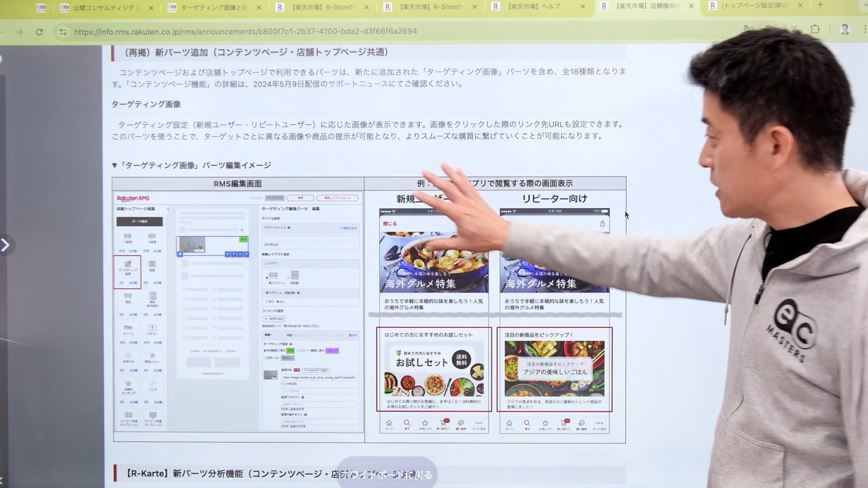Click the RMS編集画面 table header
The image size is (868, 488).
pos(238,183)
